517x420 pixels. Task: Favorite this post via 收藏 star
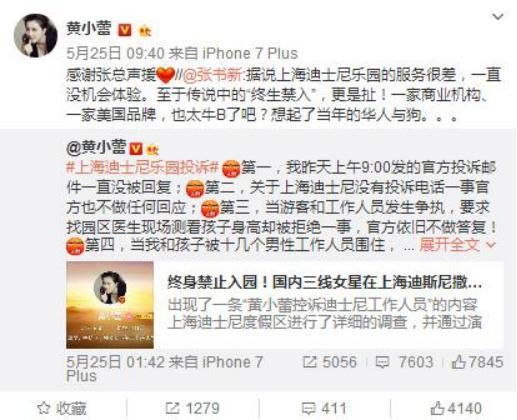click(x=62, y=409)
